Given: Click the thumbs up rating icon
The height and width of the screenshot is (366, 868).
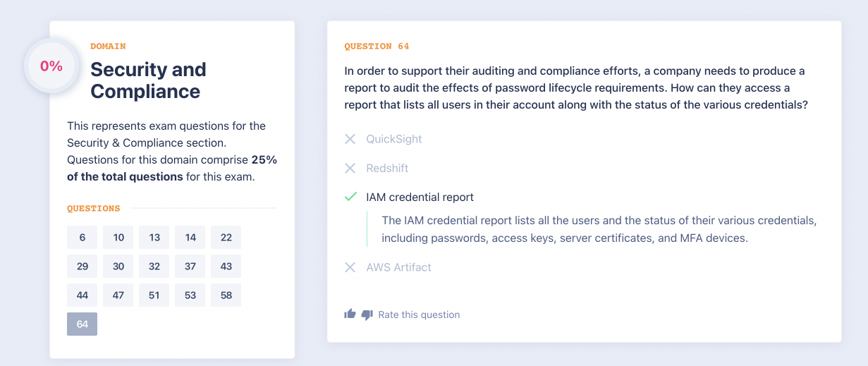Looking at the screenshot, I should 350,314.
